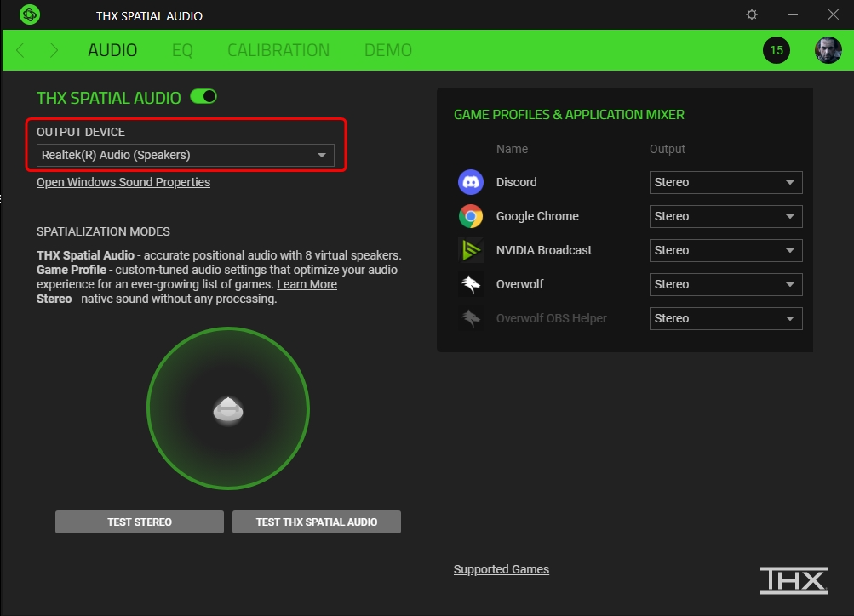Click GAME PROFILES & APPLICATION MIXER heading
854x616 pixels.
(569, 115)
